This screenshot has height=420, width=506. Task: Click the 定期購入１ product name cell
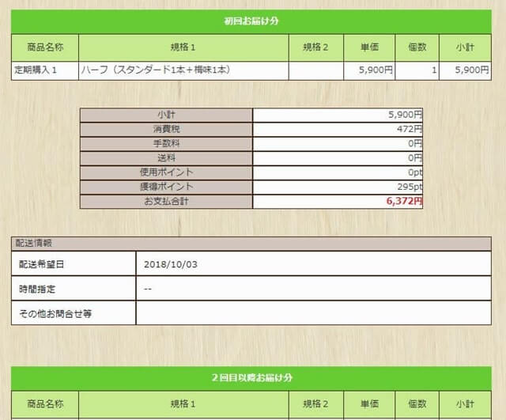(45, 70)
